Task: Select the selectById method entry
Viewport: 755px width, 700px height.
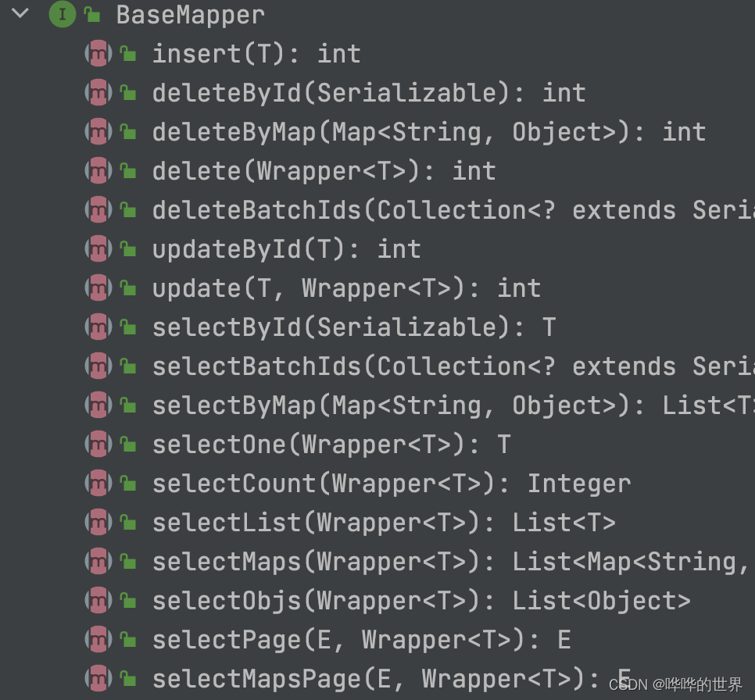Action: click(274, 327)
